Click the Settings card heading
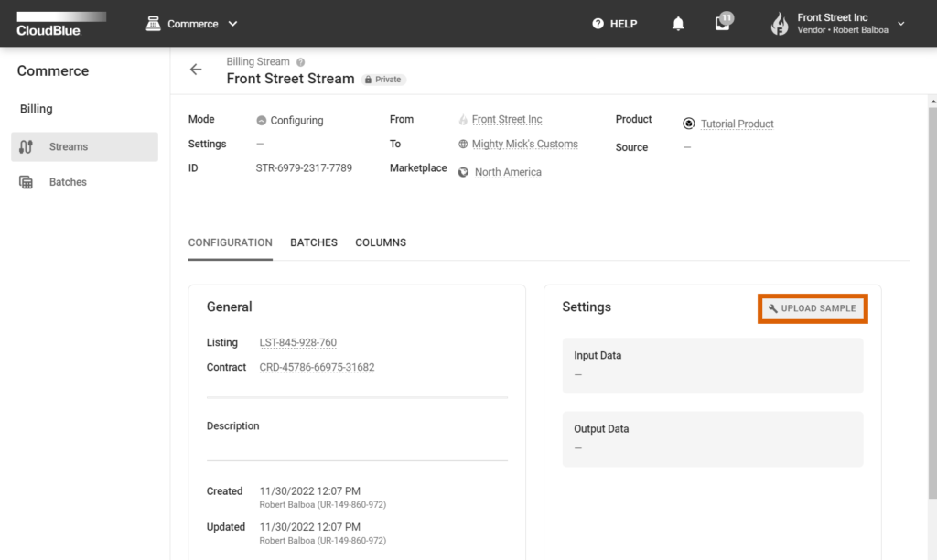Image resolution: width=937 pixels, height=560 pixels. pyautogui.click(x=587, y=307)
